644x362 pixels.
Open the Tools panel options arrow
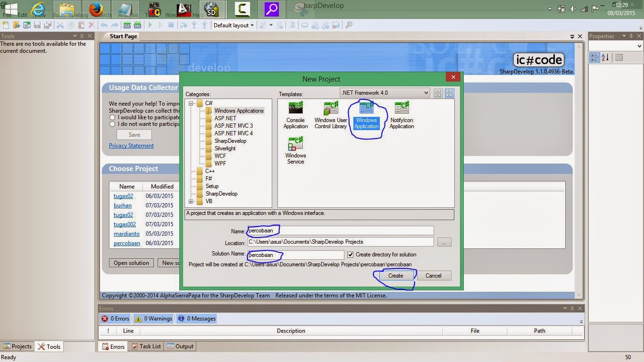click(x=75, y=36)
